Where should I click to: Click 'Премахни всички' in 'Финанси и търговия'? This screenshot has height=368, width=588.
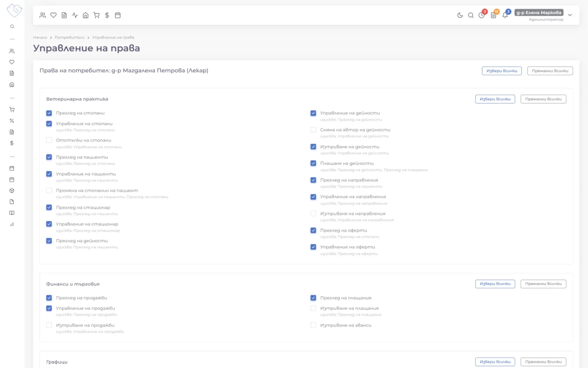pos(543,284)
